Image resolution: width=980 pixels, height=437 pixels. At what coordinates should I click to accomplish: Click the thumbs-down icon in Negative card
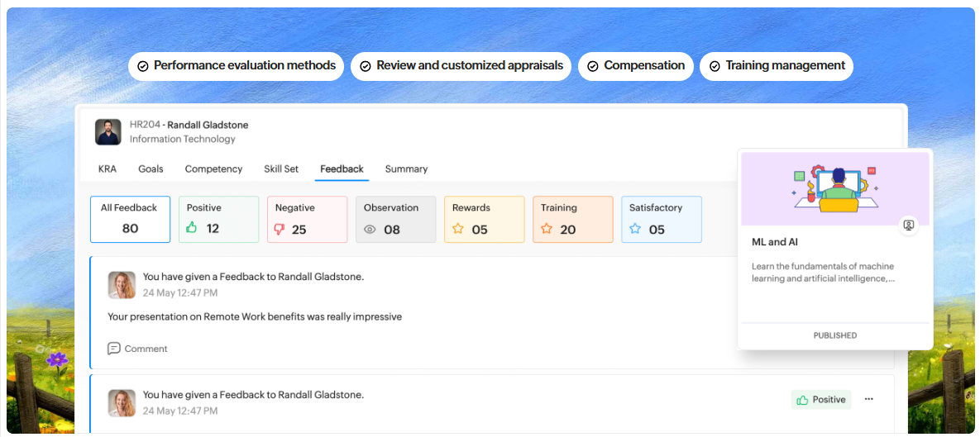point(280,229)
